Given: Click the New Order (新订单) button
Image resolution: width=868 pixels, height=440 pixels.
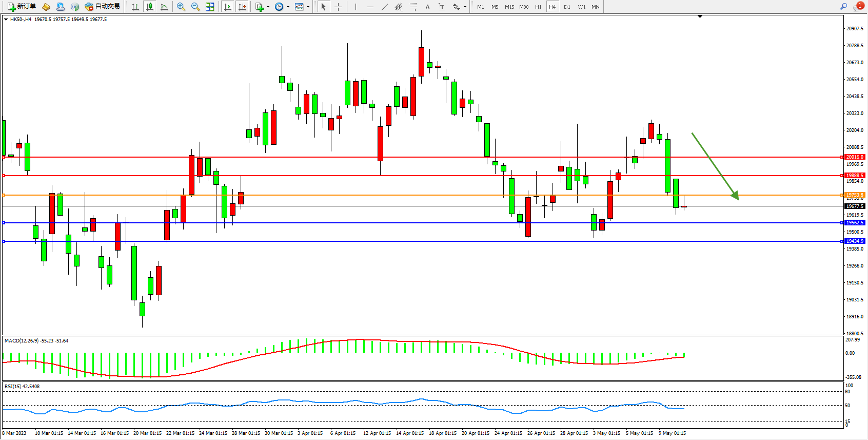Looking at the screenshot, I should (x=22, y=7).
